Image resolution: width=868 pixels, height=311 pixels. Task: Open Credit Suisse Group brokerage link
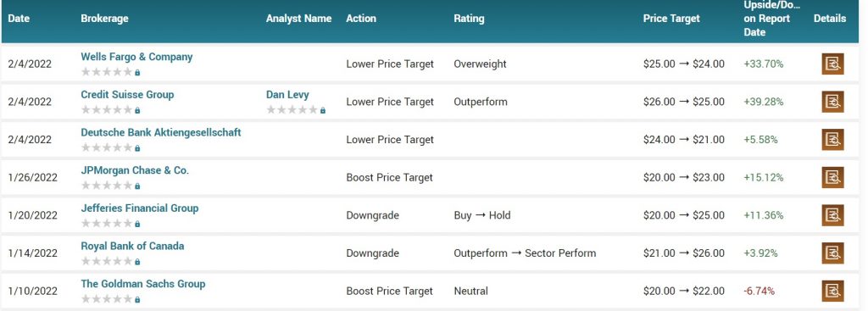pos(127,95)
